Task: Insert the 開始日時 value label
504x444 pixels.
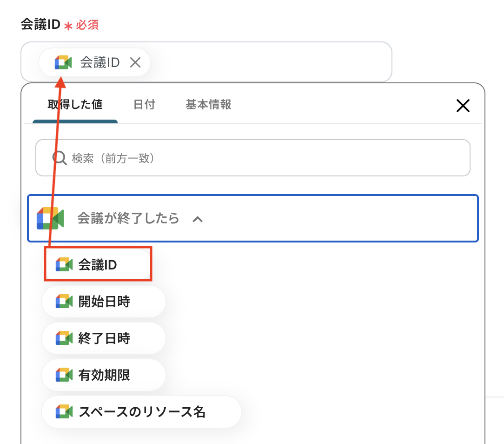Action: click(104, 302)
